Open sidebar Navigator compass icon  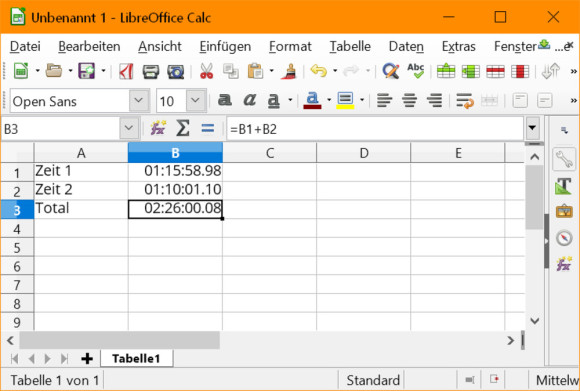564,238
